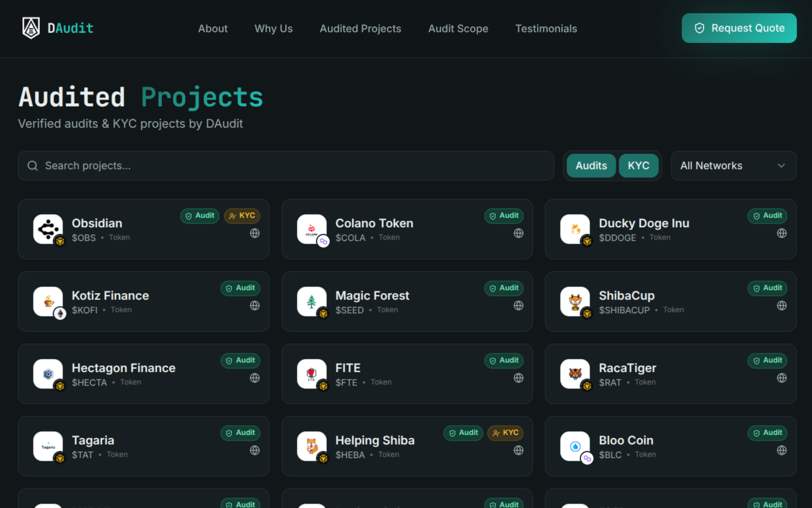This screenshot has height=508, width=812.
Task: Click the $HECTA ticker text
Action: pyautogui.click(x=89, y=383)
